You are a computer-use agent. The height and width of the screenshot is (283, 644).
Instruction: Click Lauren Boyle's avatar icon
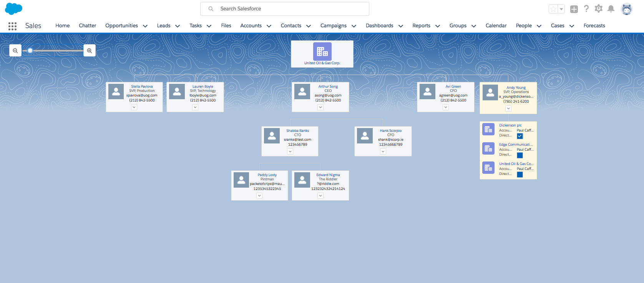177,92
